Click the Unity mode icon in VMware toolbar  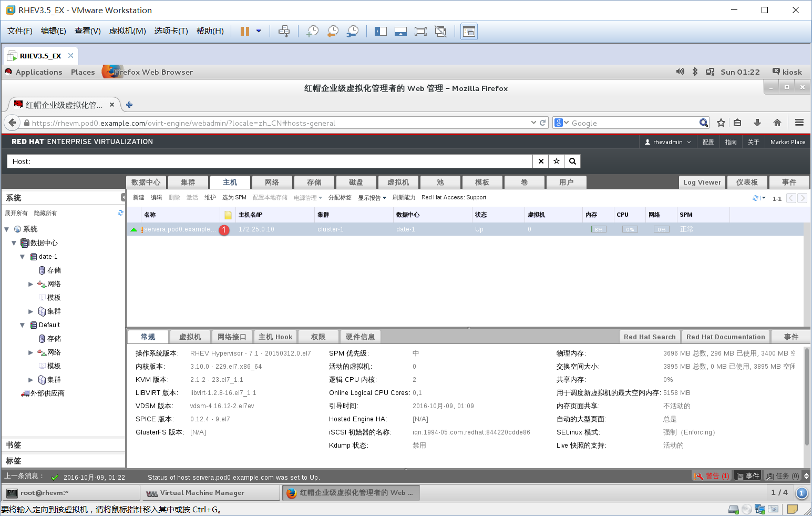pos(441,31)
